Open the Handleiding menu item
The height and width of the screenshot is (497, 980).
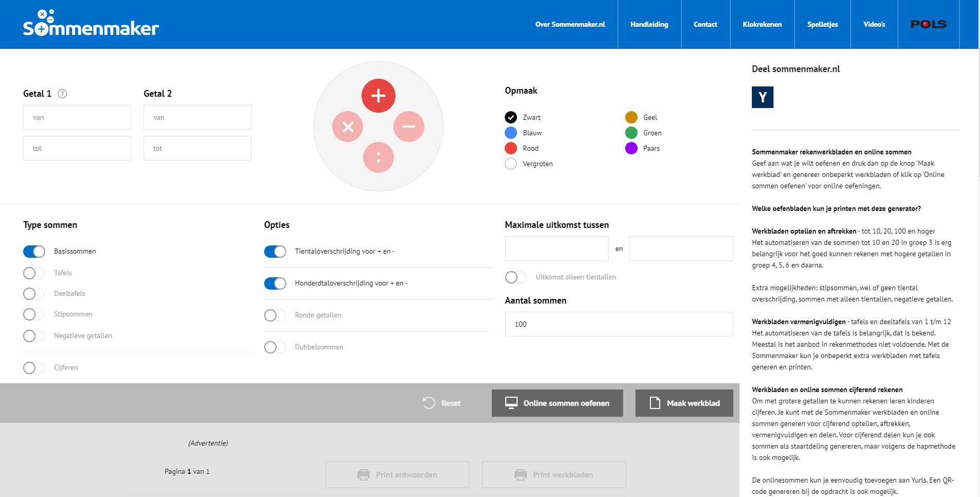click(x=649, y=24)
